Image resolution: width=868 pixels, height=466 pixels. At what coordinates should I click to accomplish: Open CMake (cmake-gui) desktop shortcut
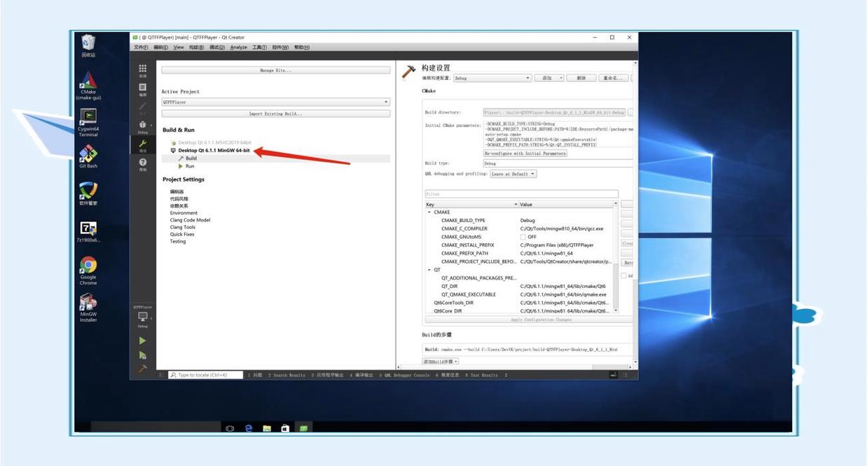[88, 86]
